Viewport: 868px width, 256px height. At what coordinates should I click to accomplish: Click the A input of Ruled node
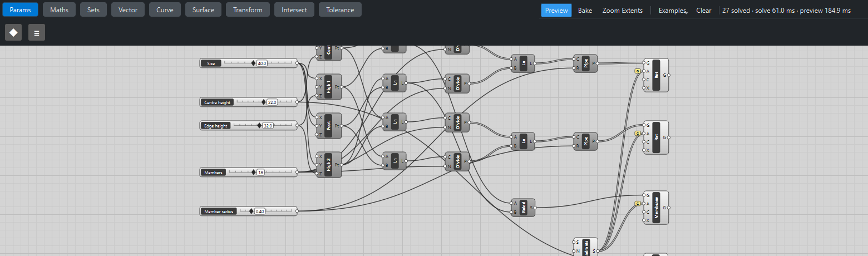tap(511, 203)
